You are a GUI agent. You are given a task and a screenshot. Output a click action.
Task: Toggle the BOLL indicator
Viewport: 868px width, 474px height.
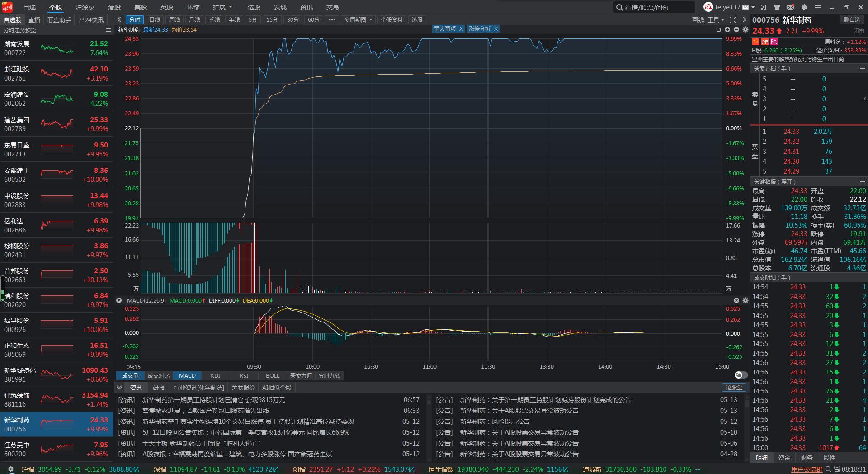pyautogui.click(x=273, y=376)
